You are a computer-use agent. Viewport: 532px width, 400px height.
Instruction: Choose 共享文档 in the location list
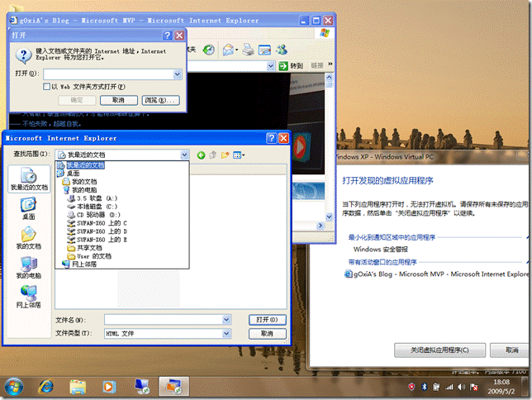(x=89, y=248)
